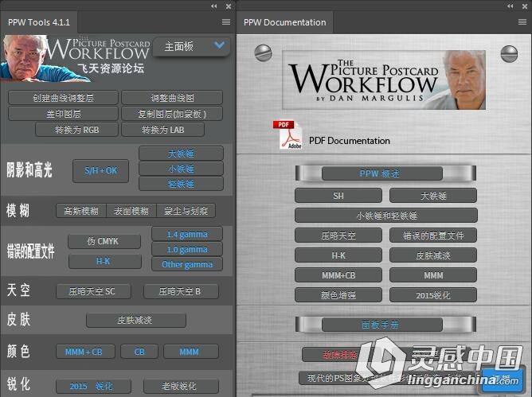The image size is (532, 397).
Task: Run the MMM + CB color action
Action: 85,352
